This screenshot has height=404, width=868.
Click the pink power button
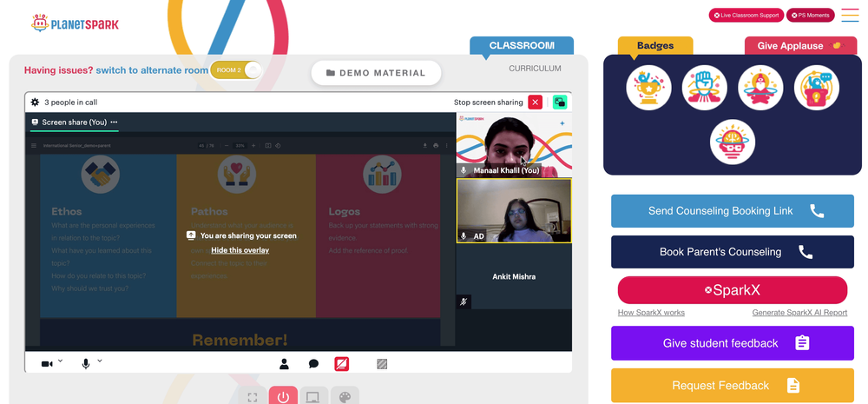(284, 397)
